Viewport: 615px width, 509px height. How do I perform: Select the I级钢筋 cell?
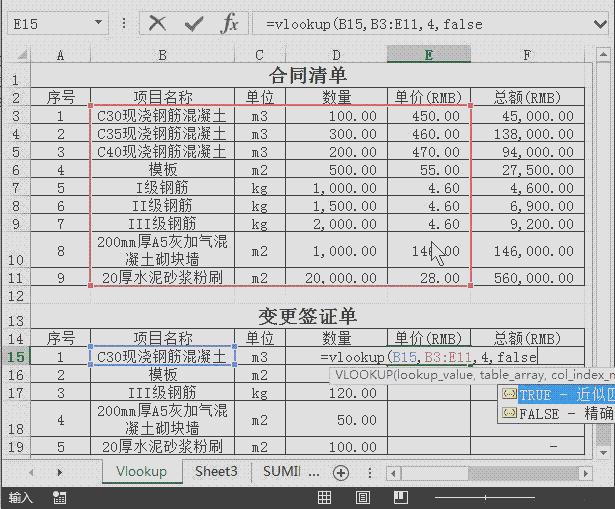162,188
